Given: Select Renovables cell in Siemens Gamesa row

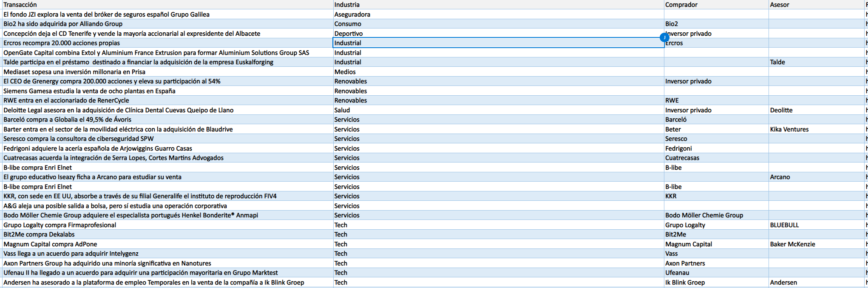Looking at the screenshot, I should pos(499,91).
